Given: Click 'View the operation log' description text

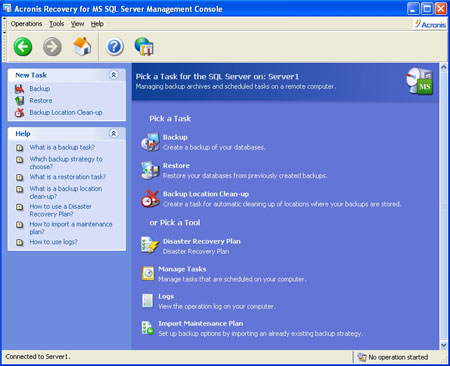Looking at the screenshot, I should click(x=217, y=306).
